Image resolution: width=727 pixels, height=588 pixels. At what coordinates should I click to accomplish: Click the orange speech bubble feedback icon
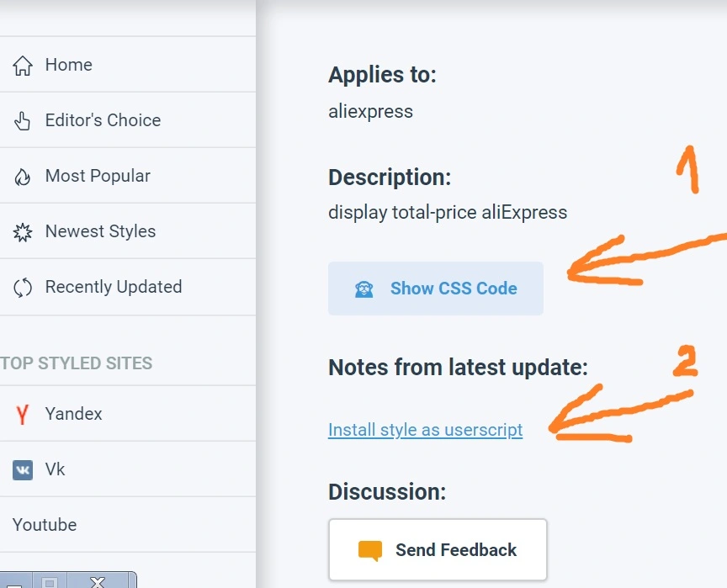(x=370, y=550)
